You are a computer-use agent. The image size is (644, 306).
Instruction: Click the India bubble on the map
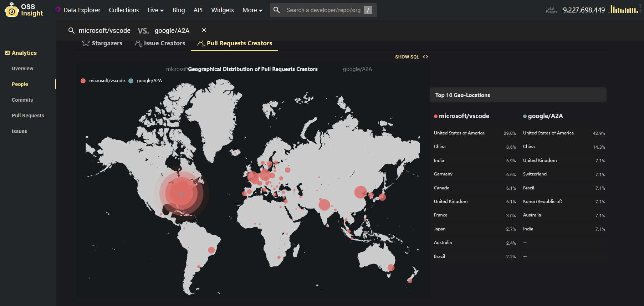coord(324,205)
